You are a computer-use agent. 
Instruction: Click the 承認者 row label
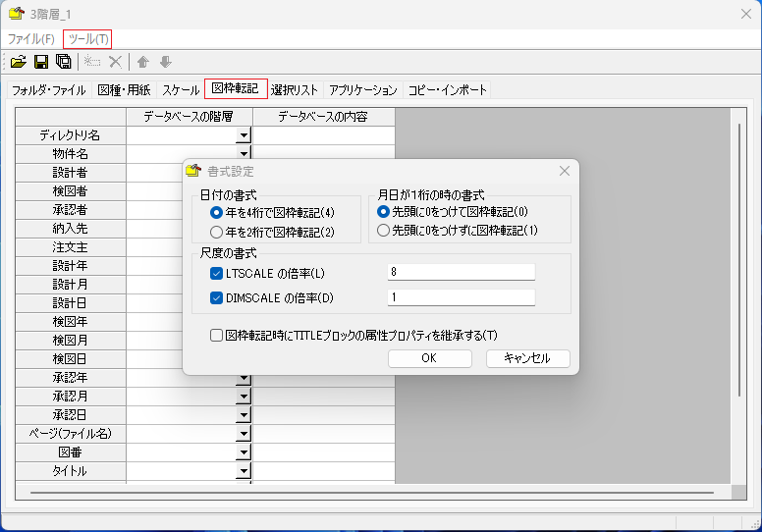point(71,210)
